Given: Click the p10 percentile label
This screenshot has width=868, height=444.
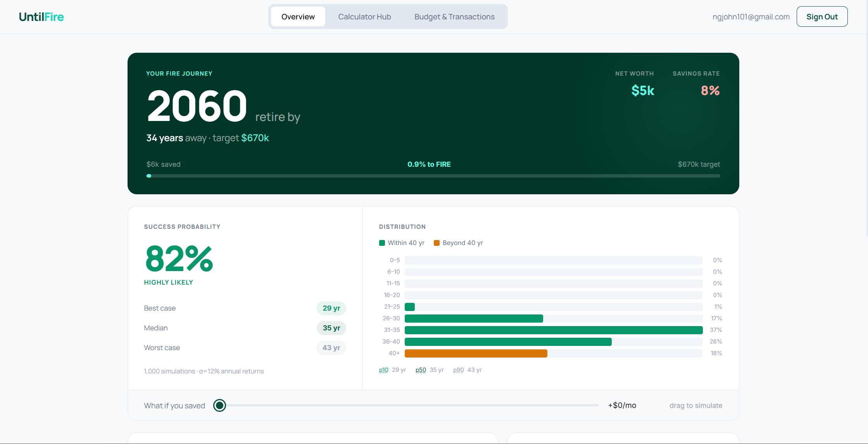Looking at the screenshot, I should point(383,370).
